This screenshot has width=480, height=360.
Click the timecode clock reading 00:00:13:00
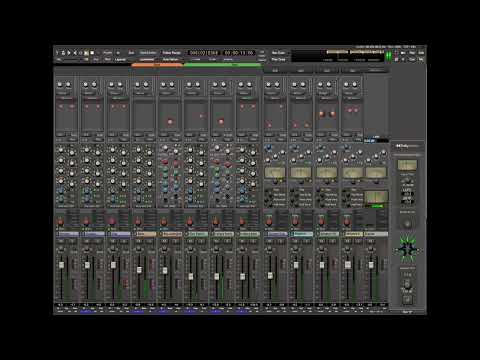coord(239,53)
